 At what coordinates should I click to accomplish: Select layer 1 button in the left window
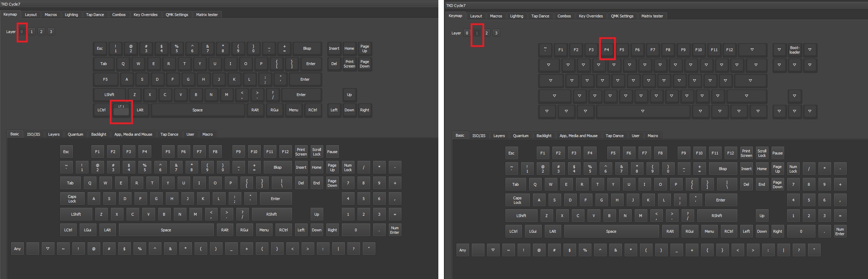tap(32, 32)
